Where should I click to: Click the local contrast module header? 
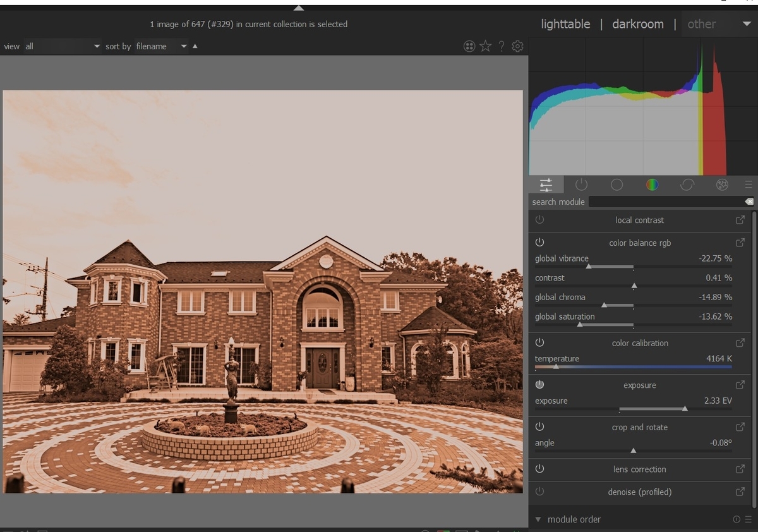pos(640,220)
